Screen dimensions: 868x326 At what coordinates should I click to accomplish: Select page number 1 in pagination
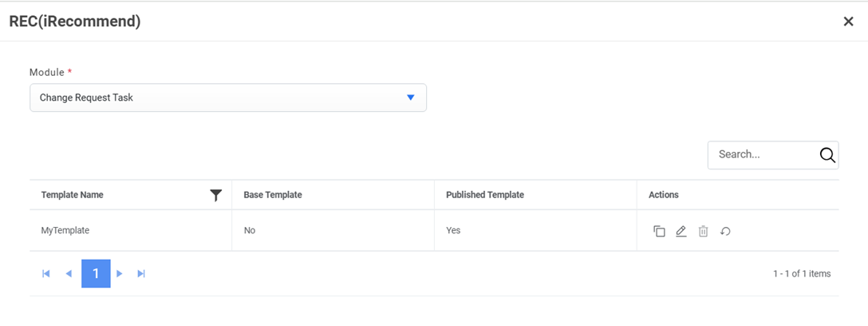96,273
